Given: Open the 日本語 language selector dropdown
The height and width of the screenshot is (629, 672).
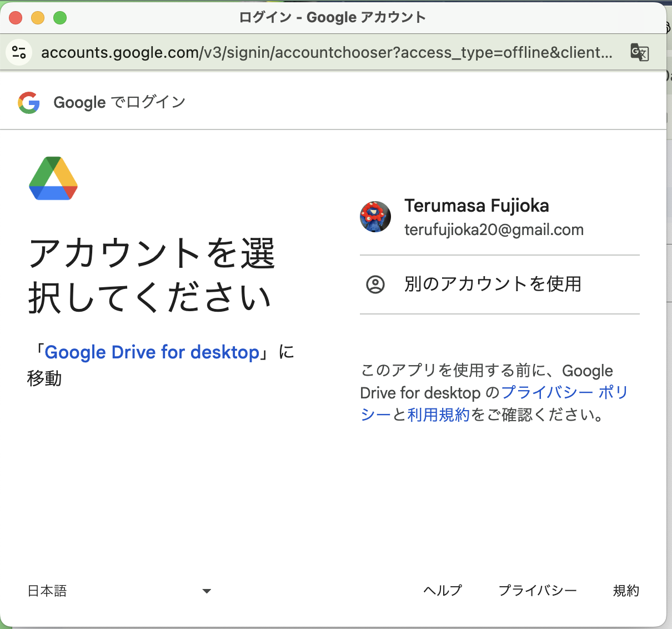Looking at the screenshot, I should (47, 591).
